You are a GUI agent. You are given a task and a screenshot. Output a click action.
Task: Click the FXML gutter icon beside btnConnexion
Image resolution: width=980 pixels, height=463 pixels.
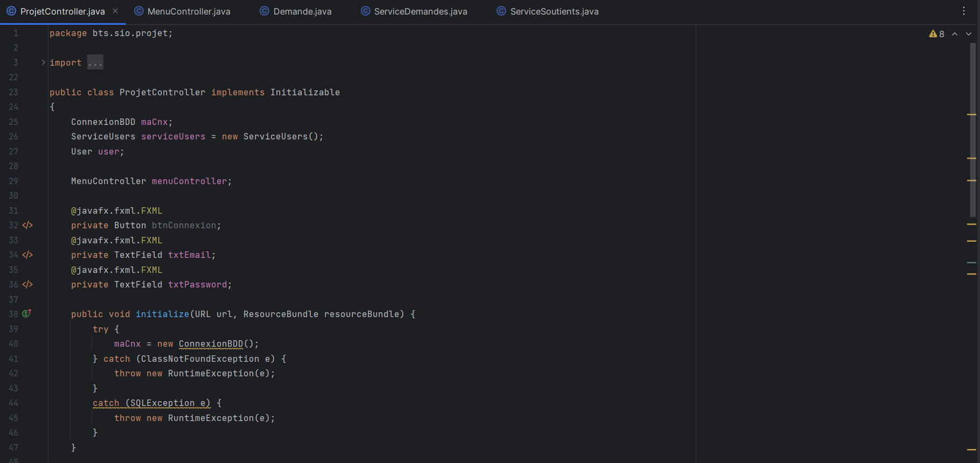click(x=27, y=225)
